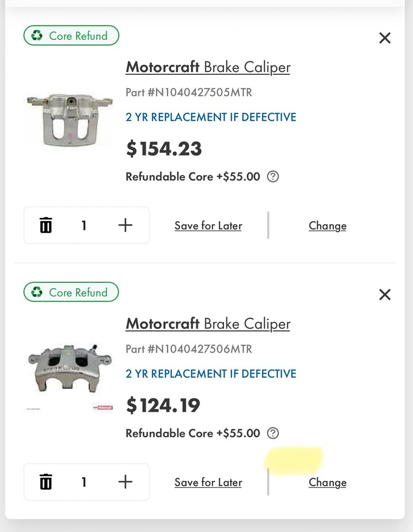
Task: Open the core help icon beside the first $55.00
Action: [273, 177]
